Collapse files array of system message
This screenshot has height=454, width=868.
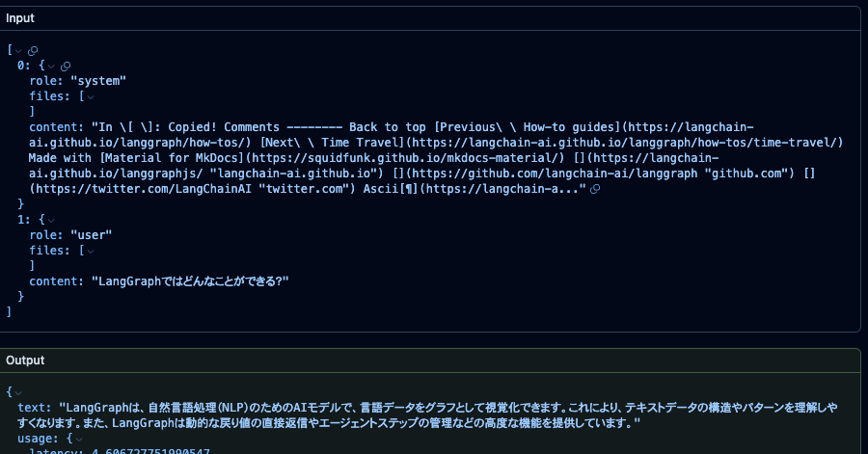coord(91,97)
